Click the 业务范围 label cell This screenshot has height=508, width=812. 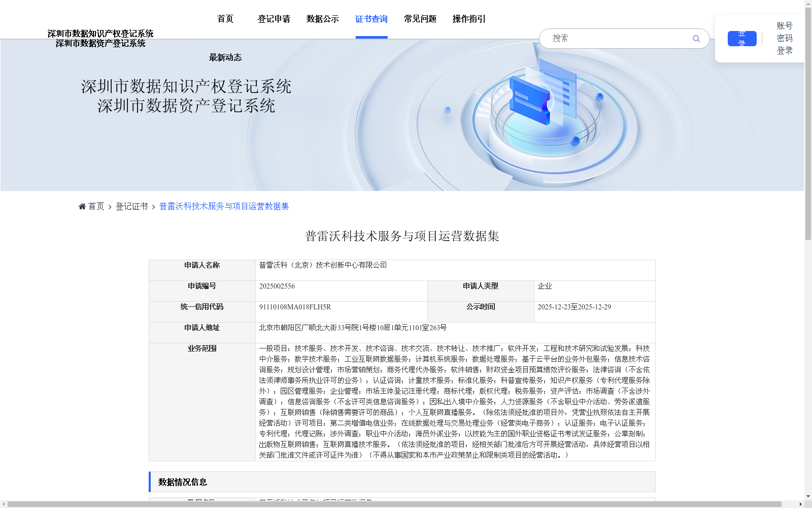tap(202, 402)
